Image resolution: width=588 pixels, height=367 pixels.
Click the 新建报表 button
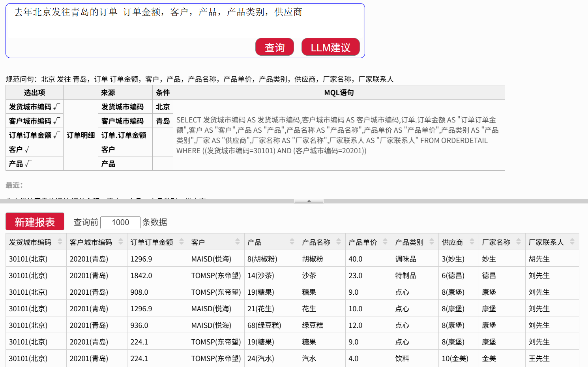(x=35, y=222)
